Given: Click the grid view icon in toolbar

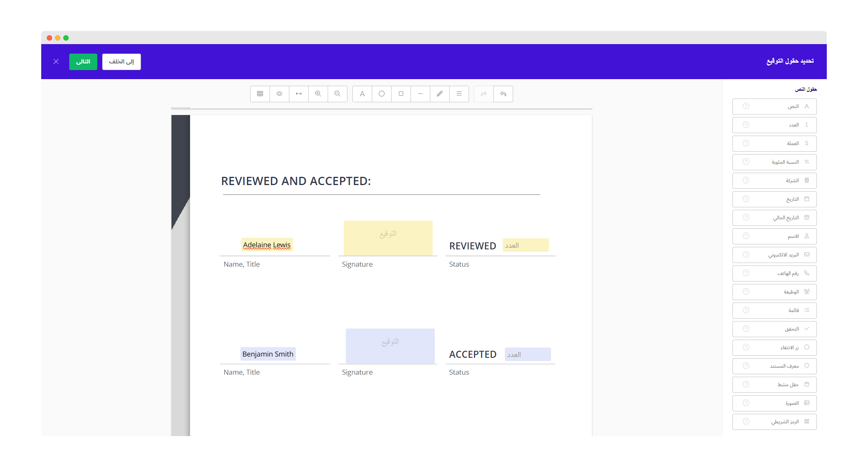Looking at the screenshot, I should [260, 94].
